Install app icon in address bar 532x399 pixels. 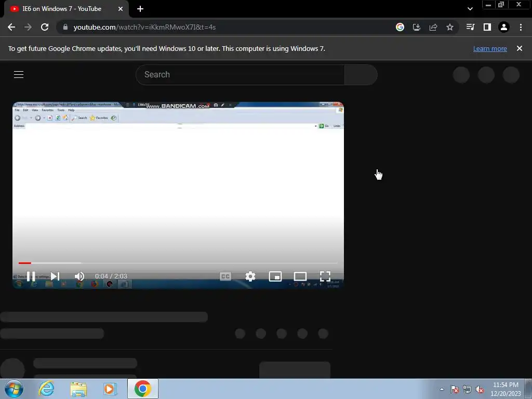click(x=417, y=27)
